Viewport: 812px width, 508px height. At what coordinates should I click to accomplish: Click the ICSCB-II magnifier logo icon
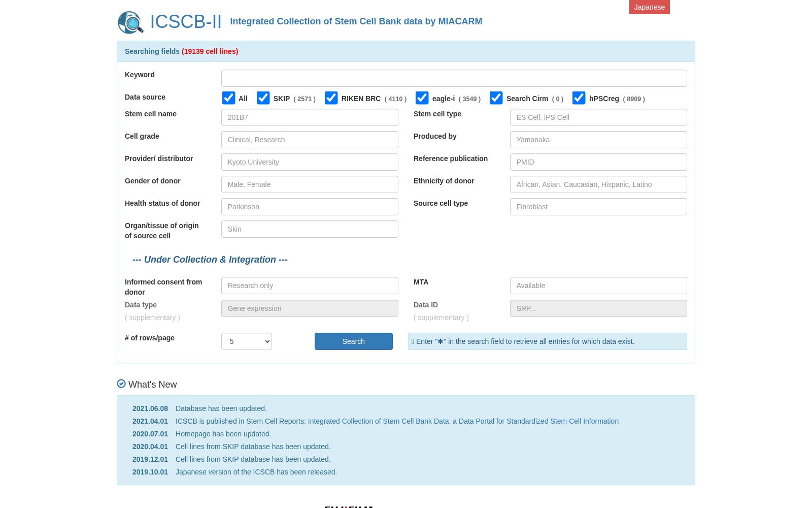pos(130,22)
